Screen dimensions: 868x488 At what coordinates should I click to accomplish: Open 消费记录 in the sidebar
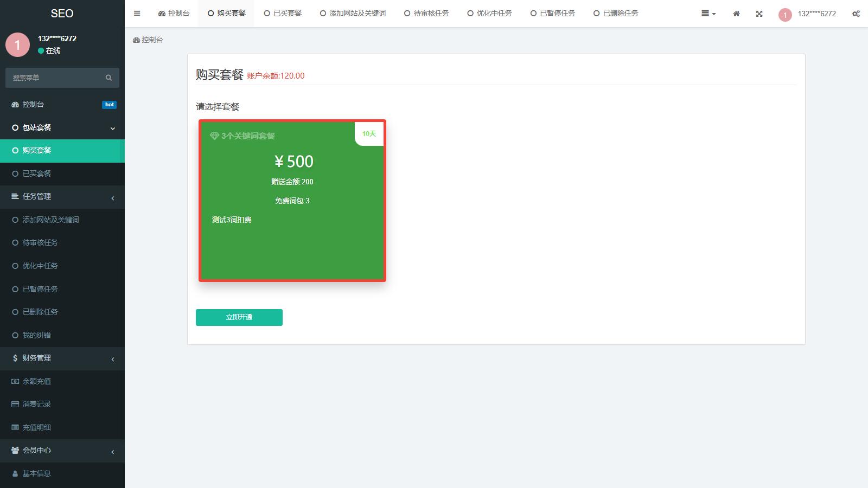click(x=62, y=404)
